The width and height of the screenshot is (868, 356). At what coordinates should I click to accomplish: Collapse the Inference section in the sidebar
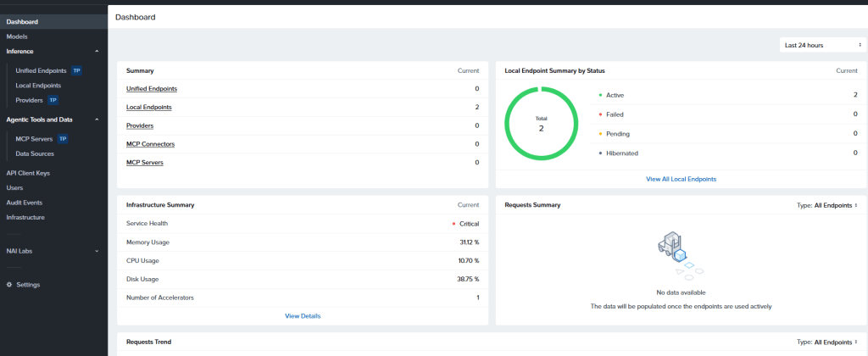(97, 52)
